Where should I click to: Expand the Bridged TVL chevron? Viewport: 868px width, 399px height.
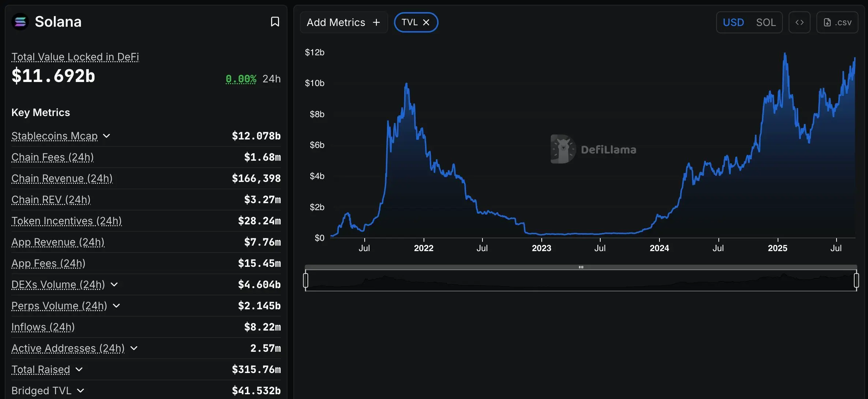click(81, 391)
